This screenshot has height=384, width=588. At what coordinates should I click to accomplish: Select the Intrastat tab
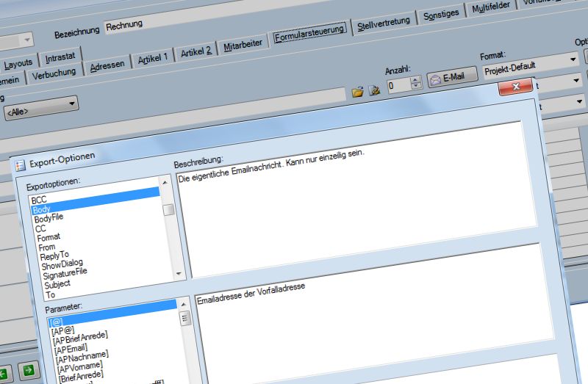coord(61,57)
